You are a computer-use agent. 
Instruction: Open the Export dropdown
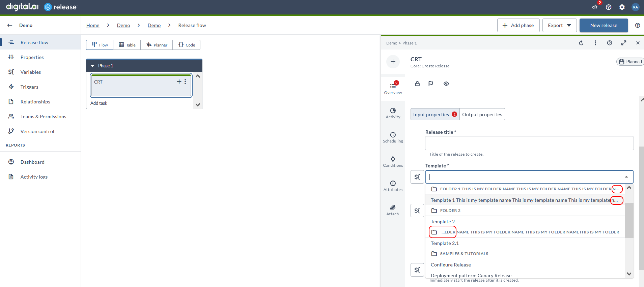559,25
